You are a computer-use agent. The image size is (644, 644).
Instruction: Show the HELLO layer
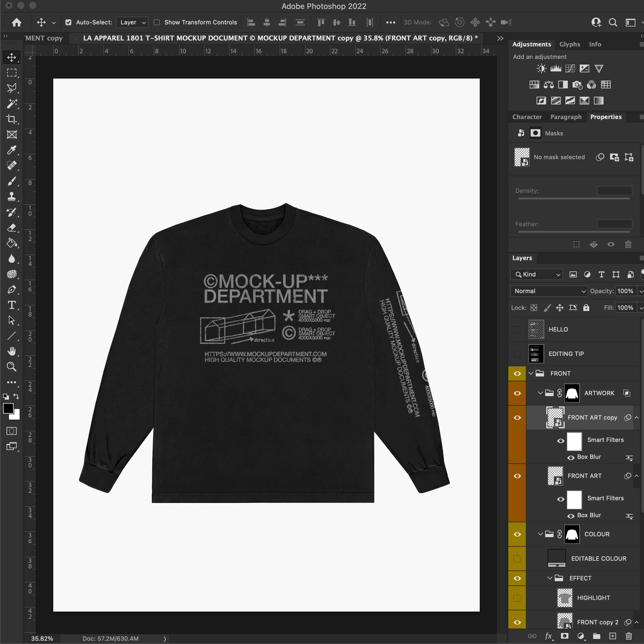pyautogui.click(x=517, y=329)
